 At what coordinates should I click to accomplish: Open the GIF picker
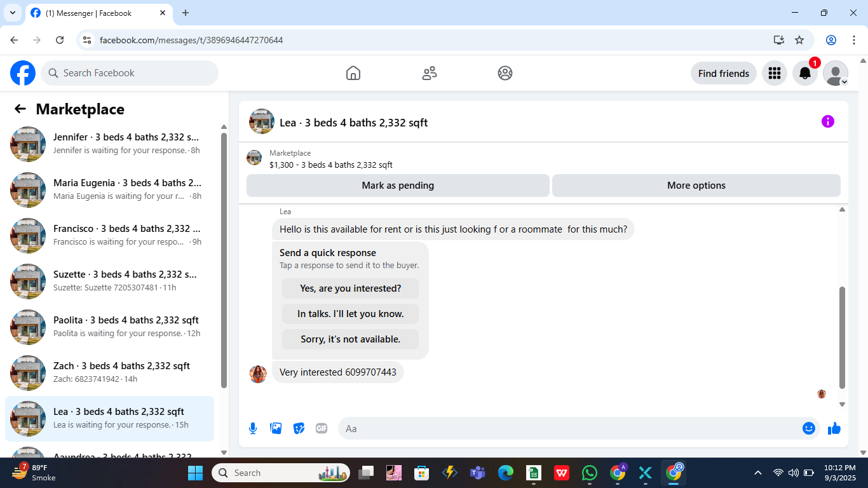point(322,428)
